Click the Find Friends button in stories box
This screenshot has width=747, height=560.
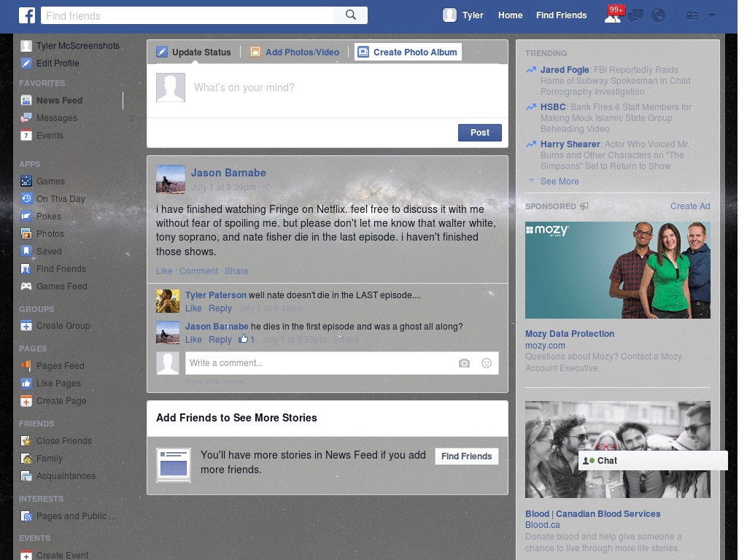pyautogui.click(x=466, y=456)
